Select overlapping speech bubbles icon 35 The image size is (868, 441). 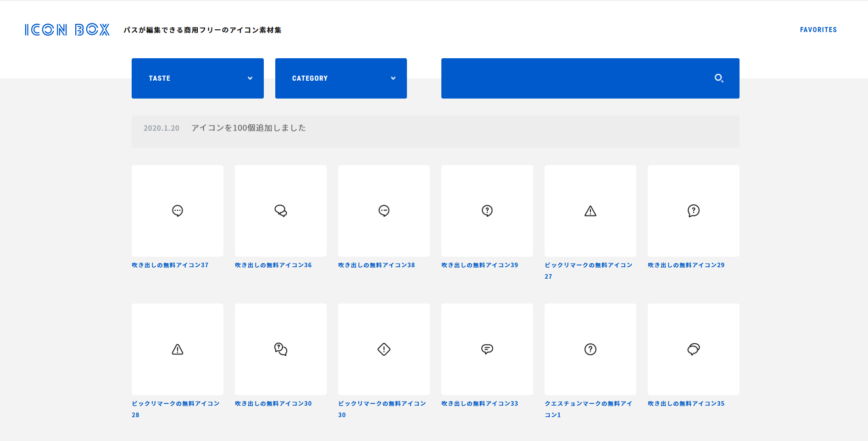[x=694, y=349]
